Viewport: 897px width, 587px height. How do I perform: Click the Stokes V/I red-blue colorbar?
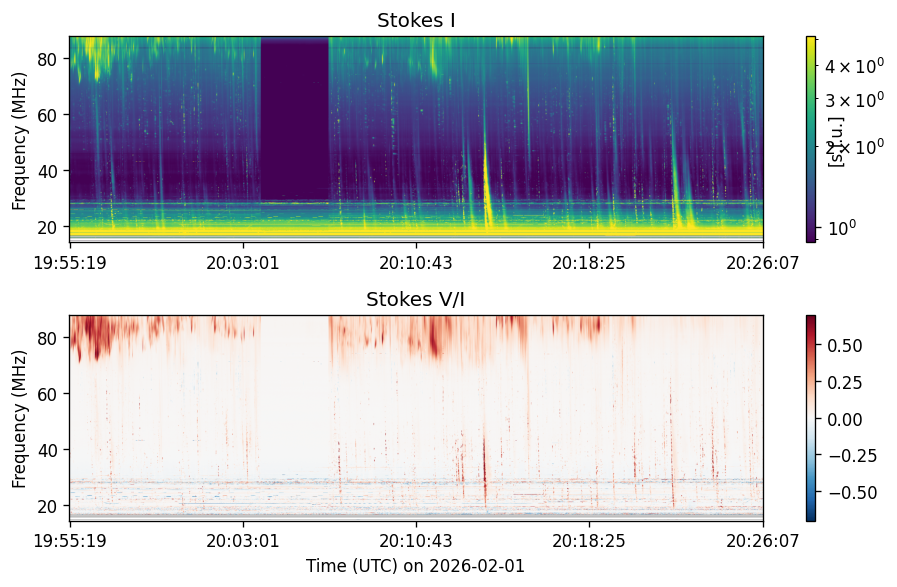click(x=811, y=418)
